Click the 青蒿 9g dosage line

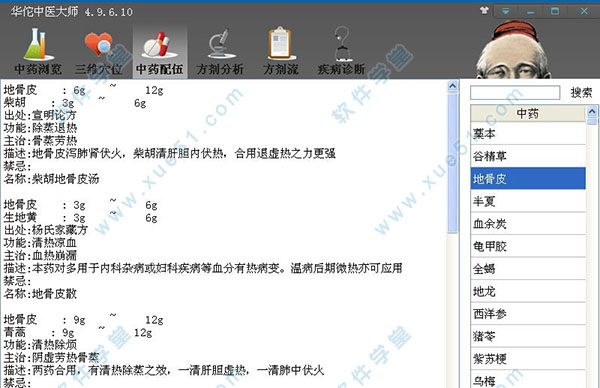[x=78, y=332]
